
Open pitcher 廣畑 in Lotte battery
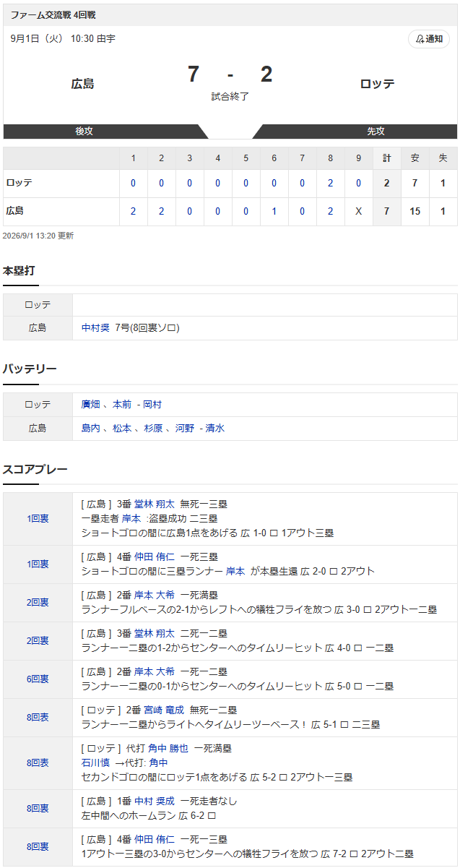tap(91, 405)
